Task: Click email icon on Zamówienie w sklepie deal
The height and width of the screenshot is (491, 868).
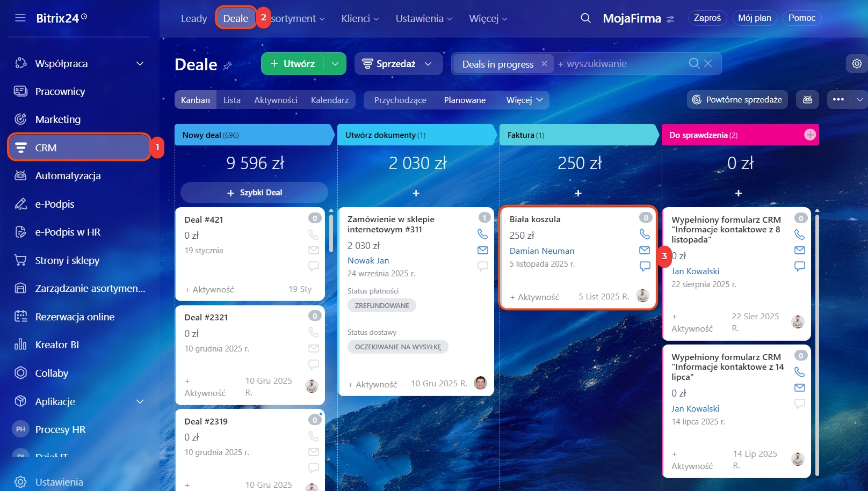Action: point(482,250)
